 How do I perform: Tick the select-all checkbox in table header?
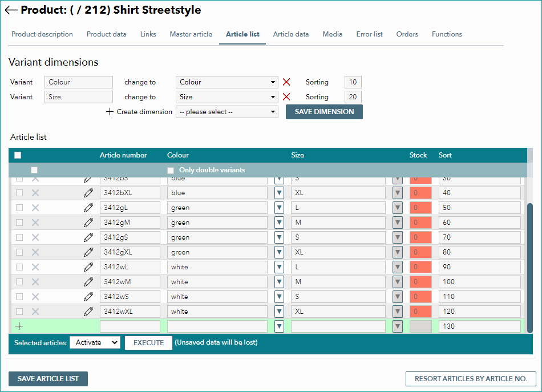[18, 155]
